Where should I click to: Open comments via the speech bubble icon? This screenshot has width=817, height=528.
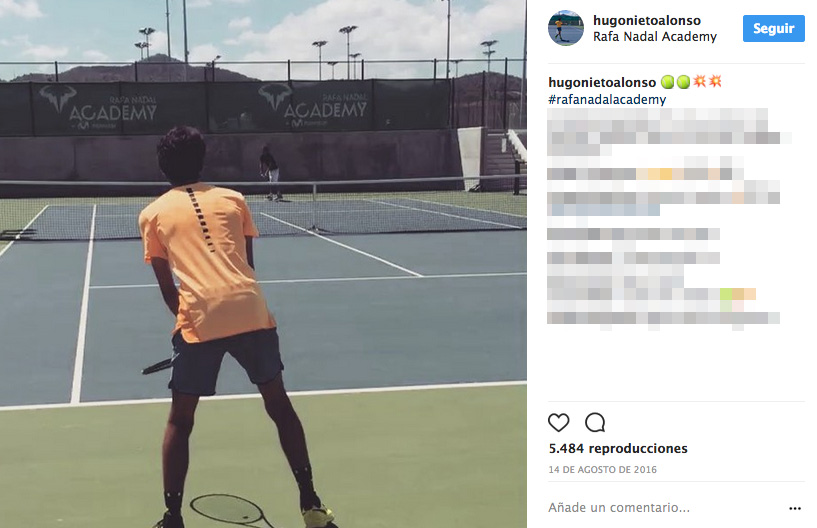[x=595, y=422]
